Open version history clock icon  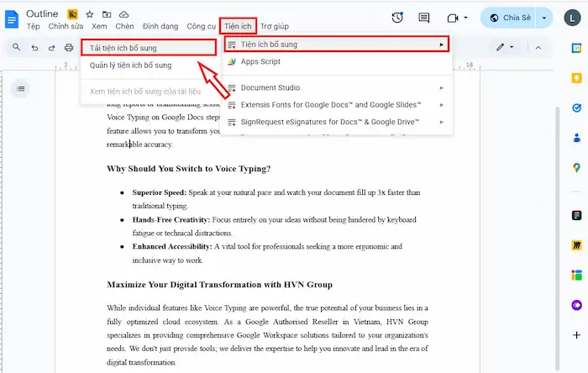(x=397, y=18)
